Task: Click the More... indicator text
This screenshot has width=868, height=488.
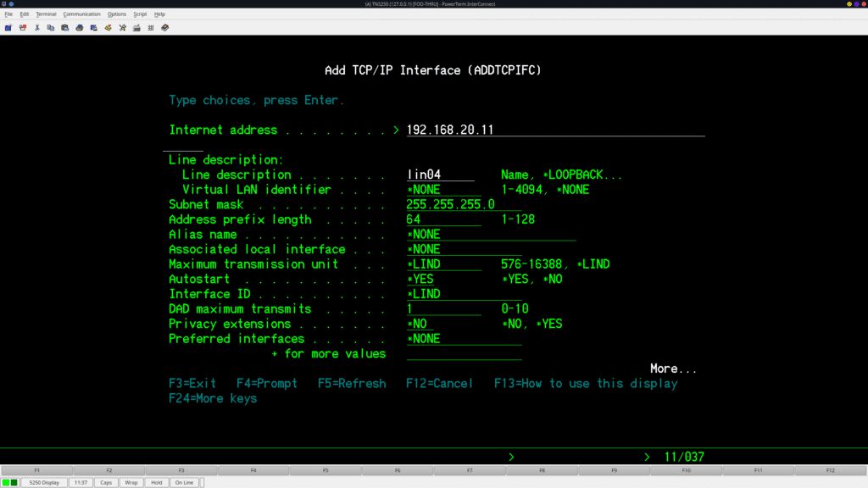Action: pos(673,369)
